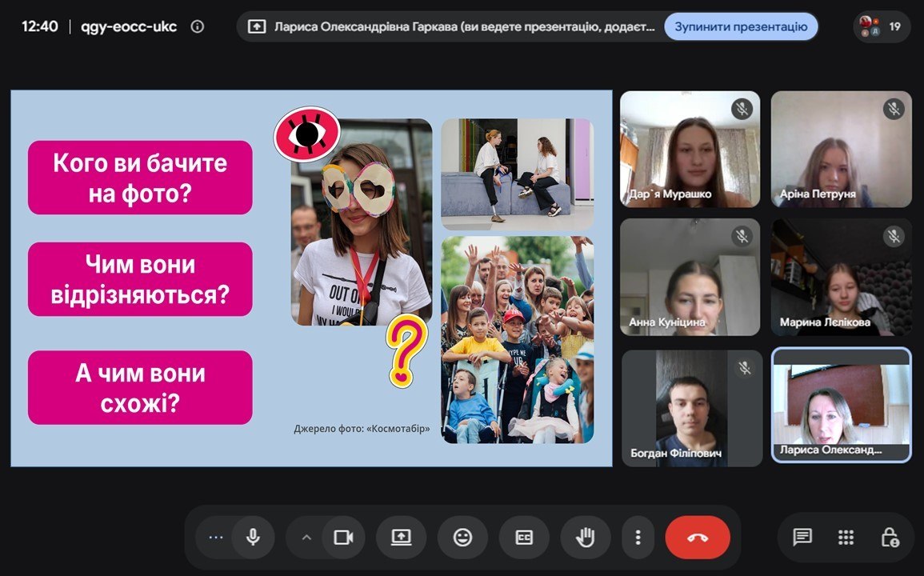924x576 pixels.
Task: Open the emoji reactions panel
Action: point(462,537)
